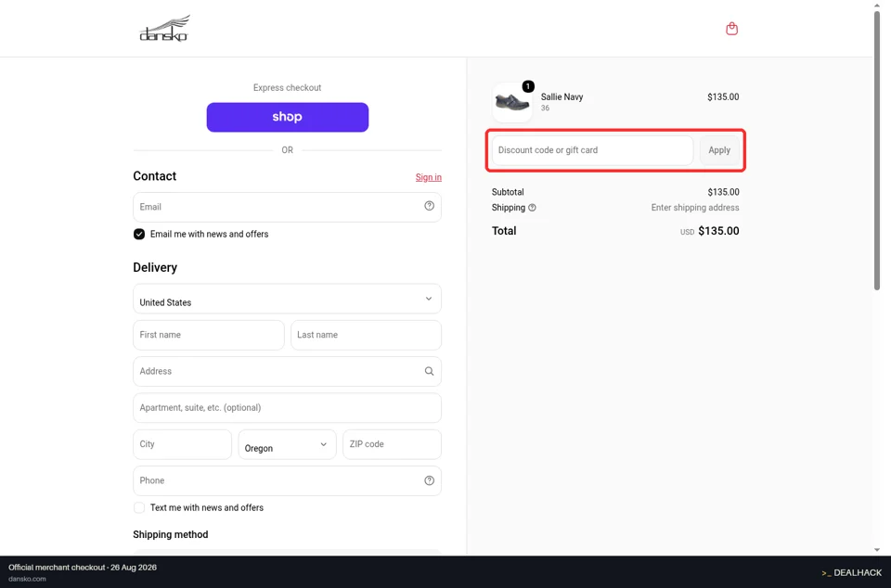Image resolution: width=891 pixels, height=588 pixels.
Task: Focus the Discount code or gift card field
Action: (x=593, y=150)
